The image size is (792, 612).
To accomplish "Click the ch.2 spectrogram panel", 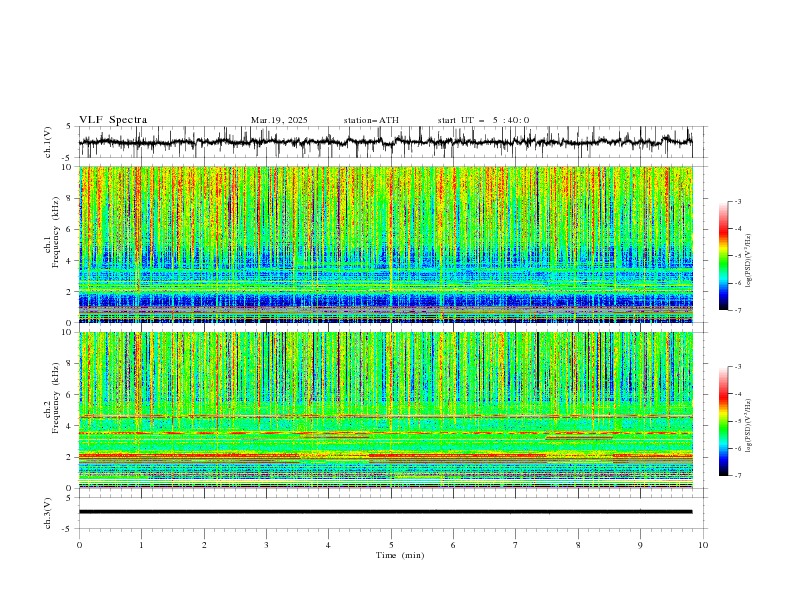I will (385, 410).
